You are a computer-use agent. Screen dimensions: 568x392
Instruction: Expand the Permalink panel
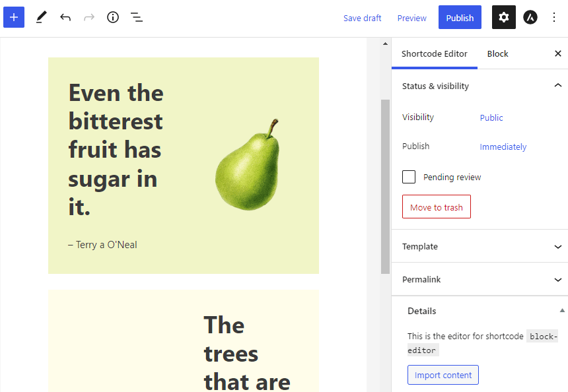(x=479, y=279)
